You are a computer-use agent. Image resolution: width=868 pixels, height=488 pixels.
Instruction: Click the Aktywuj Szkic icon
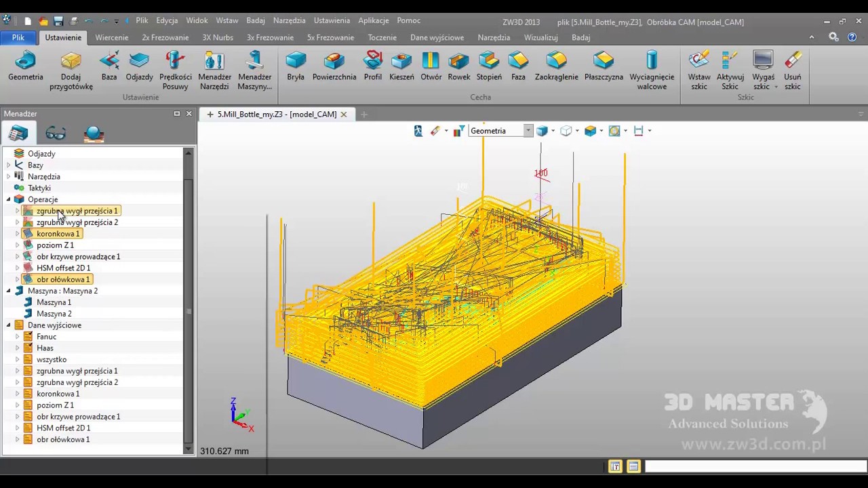pyautogui.click(x=730, y=70)
